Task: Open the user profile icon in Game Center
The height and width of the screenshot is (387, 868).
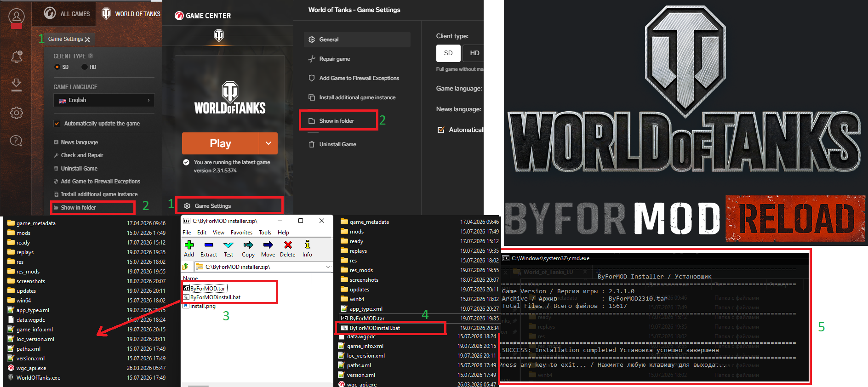Action: coord(17,17)
